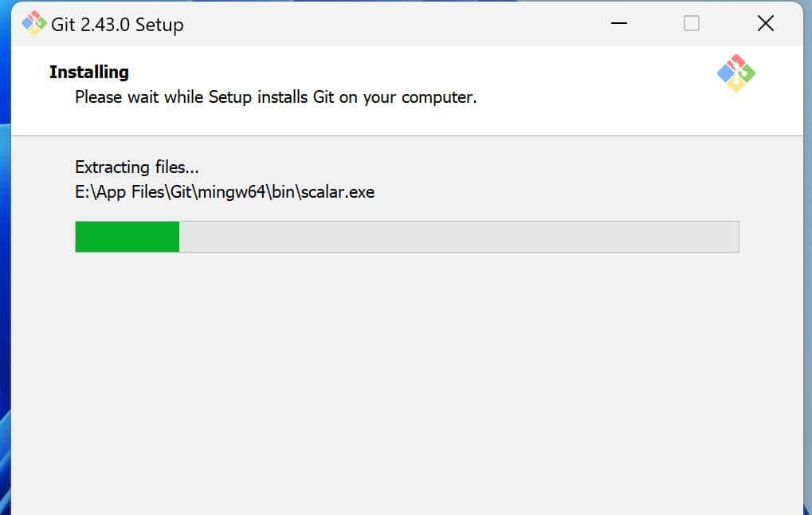Click the blue diamond of the Git logo
This screenshot has height=515, width=812.
pos(726,71)
